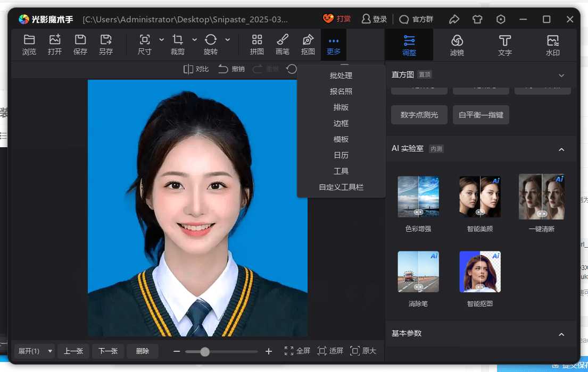Adjust the zoom slider at the bottom

pos(204,351)
